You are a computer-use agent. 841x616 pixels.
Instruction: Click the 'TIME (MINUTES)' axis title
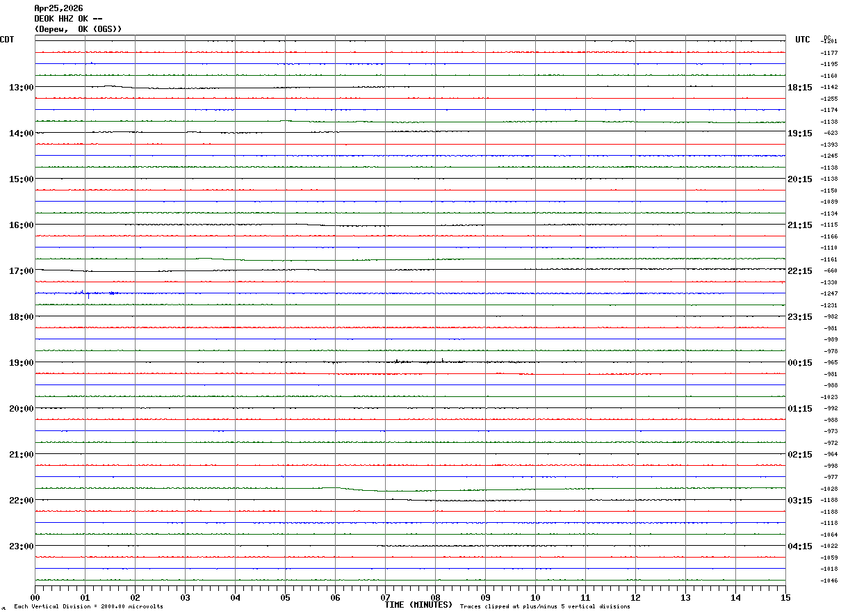click(418, 605)
